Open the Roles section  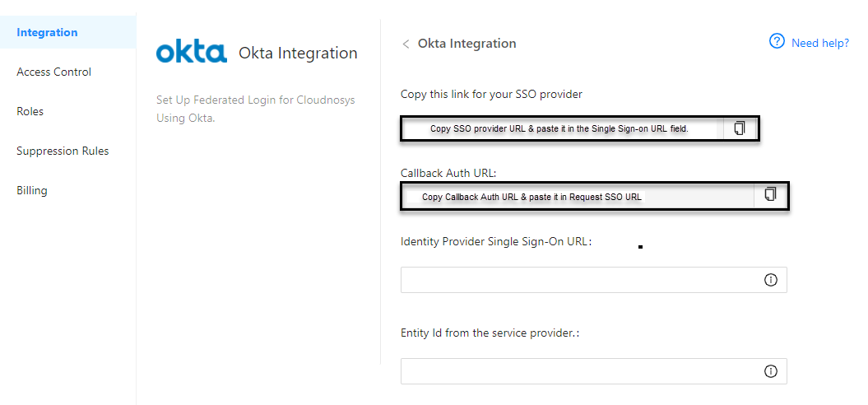coord(30,111)
